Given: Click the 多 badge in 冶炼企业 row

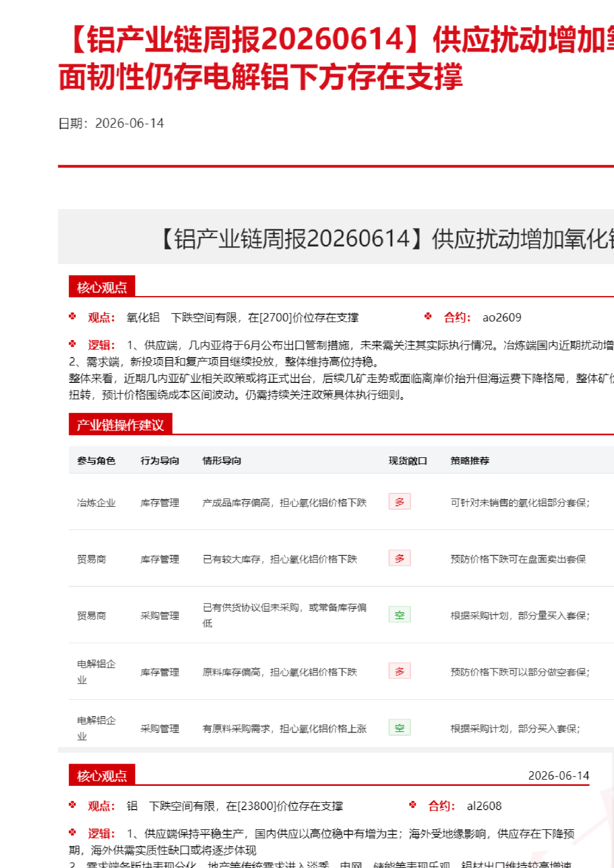Looking at the screenshot, I should coord(400,502).
